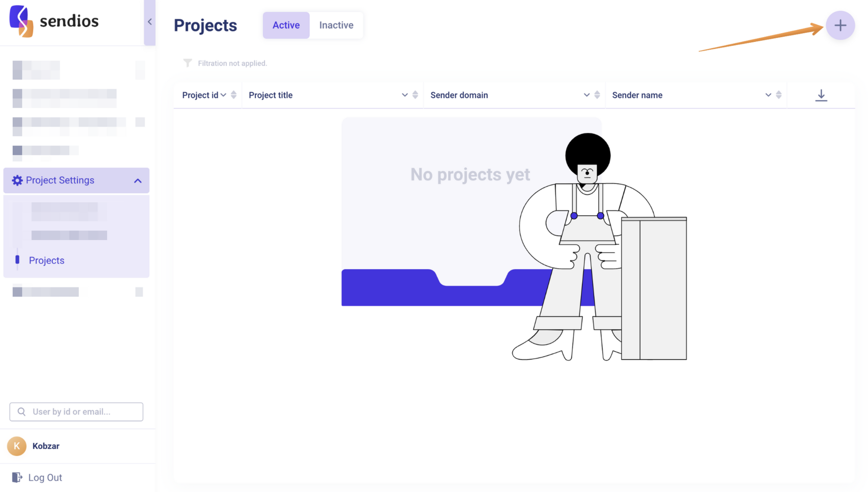Click the Log Out link

pos(45,477)
